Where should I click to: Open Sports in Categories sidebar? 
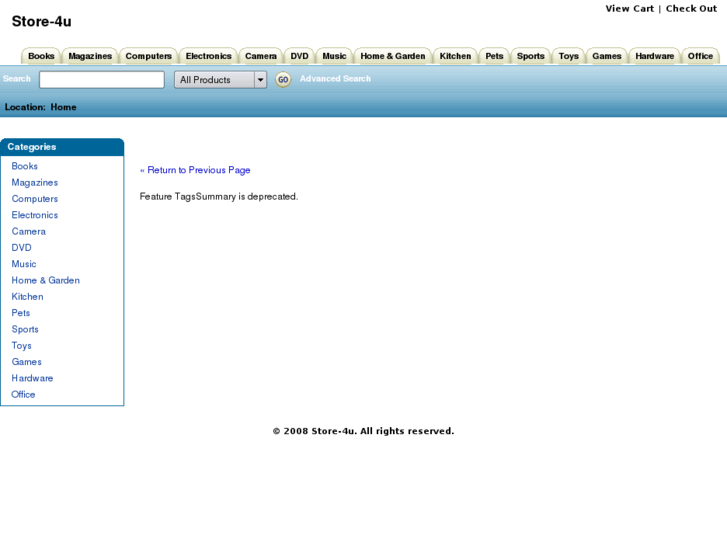pyautogui.click(x=25, y=329)
